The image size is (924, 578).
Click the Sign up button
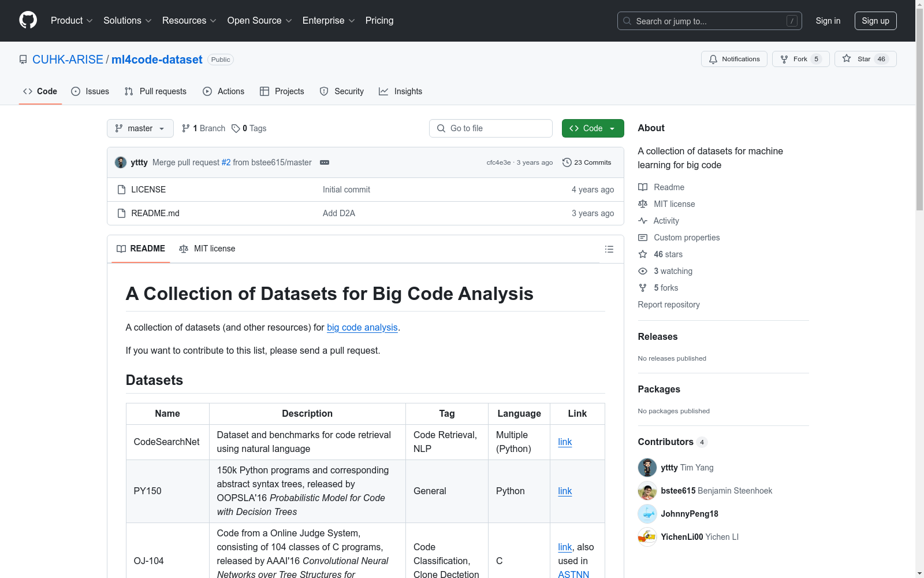tap(875, 20)
